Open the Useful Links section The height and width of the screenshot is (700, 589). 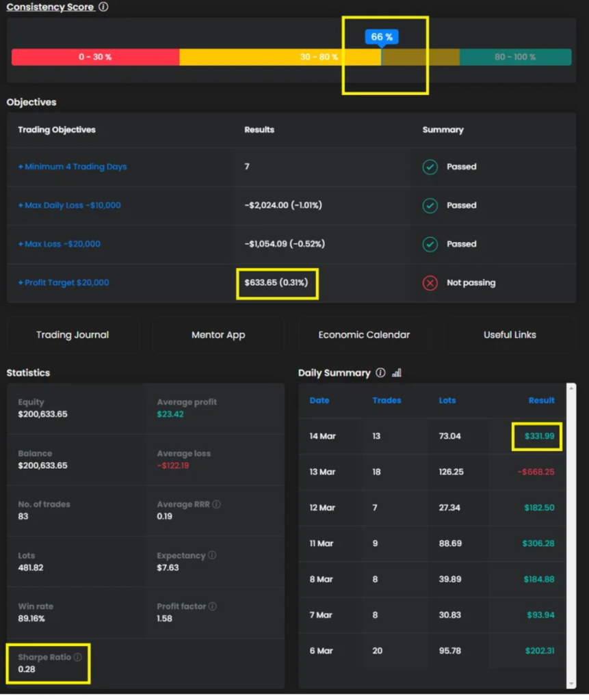pos(510,335)
